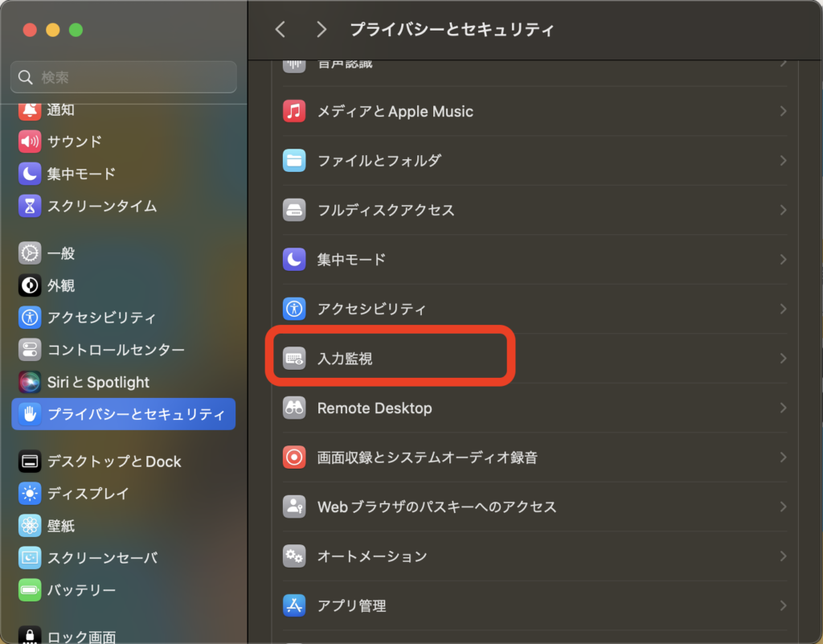The height and width of the screenshot is (644, 823).
Task: Click the スクリーンセーバ icon
Action: [x=30, y=558]
